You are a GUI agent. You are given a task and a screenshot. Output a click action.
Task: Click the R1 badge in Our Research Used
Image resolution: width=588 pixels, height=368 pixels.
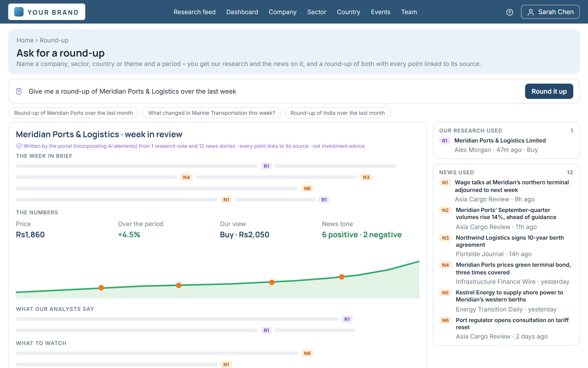(x=445, y=141)
